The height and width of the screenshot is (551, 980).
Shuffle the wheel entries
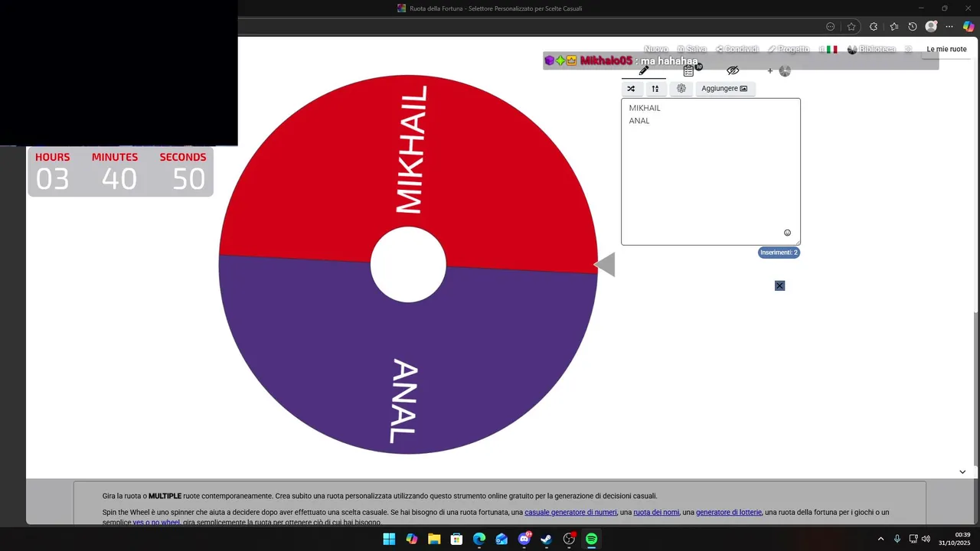tap(631, 89)
